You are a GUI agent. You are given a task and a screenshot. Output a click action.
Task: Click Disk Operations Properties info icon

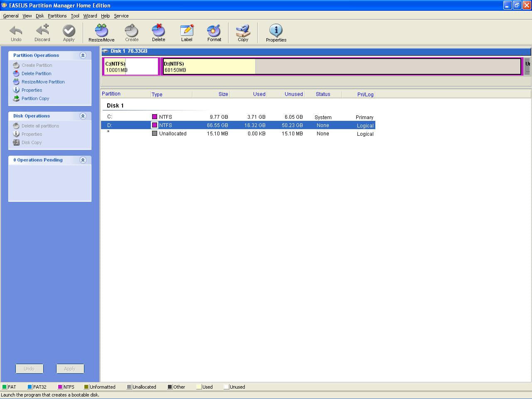coord(16,134)
